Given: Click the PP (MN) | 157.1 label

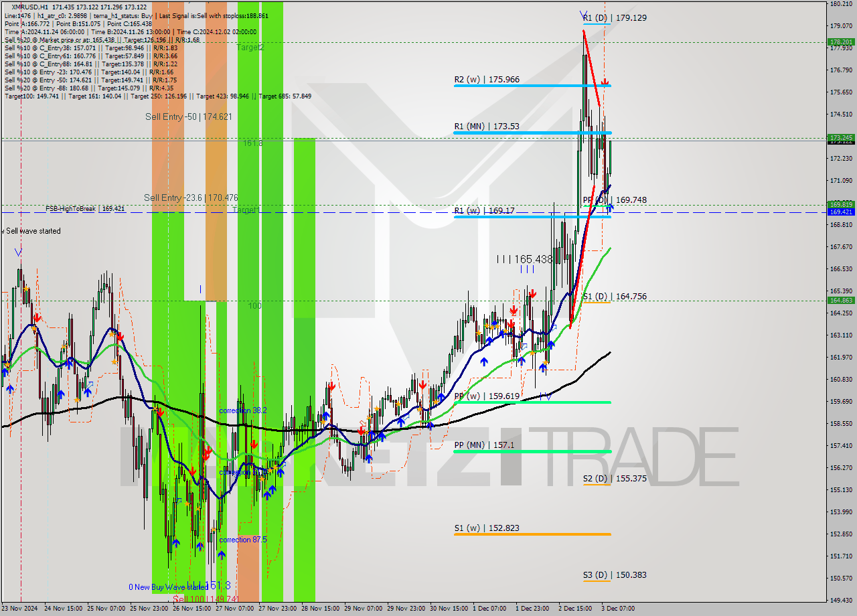Looking at the screenshot, I should click(x=484, y=445).
